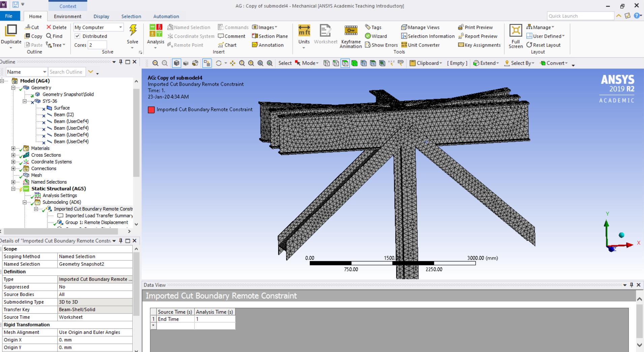Toggle the Vertex selection filter

click(326, 63)
